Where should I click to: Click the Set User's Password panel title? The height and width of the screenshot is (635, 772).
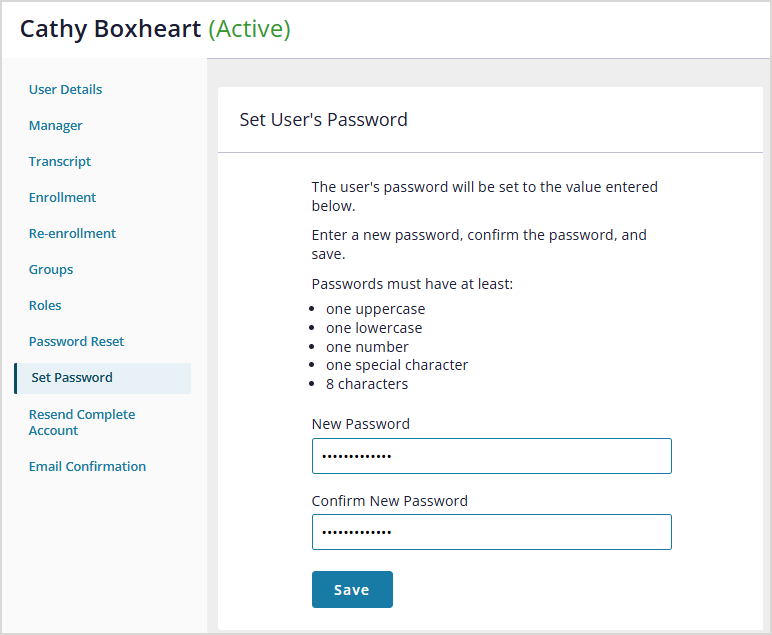323,120
